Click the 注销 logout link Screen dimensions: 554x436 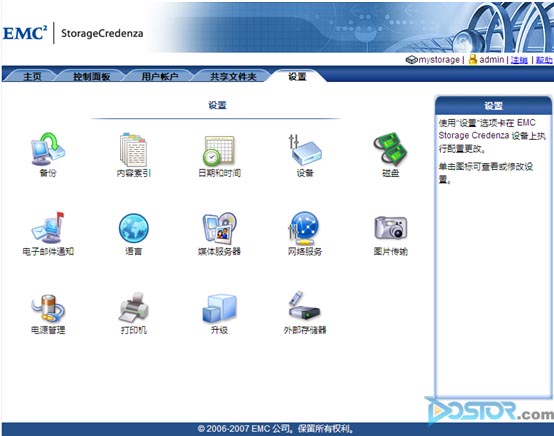click(519, 60)
